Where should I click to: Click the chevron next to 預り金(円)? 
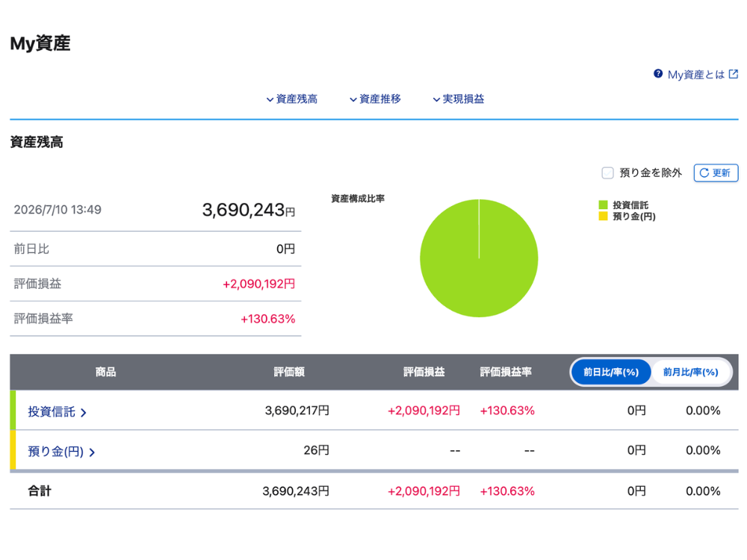click(x=92, y=452)
